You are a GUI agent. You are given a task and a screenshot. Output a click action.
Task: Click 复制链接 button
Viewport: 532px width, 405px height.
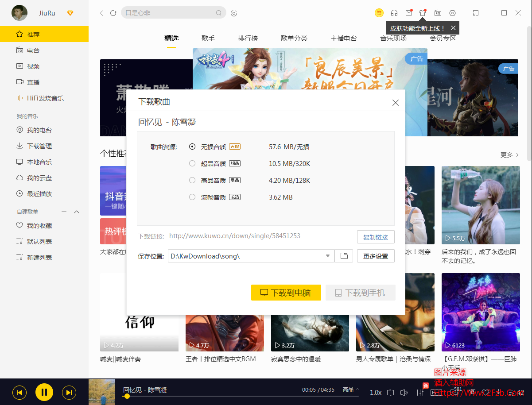point(376,237)
